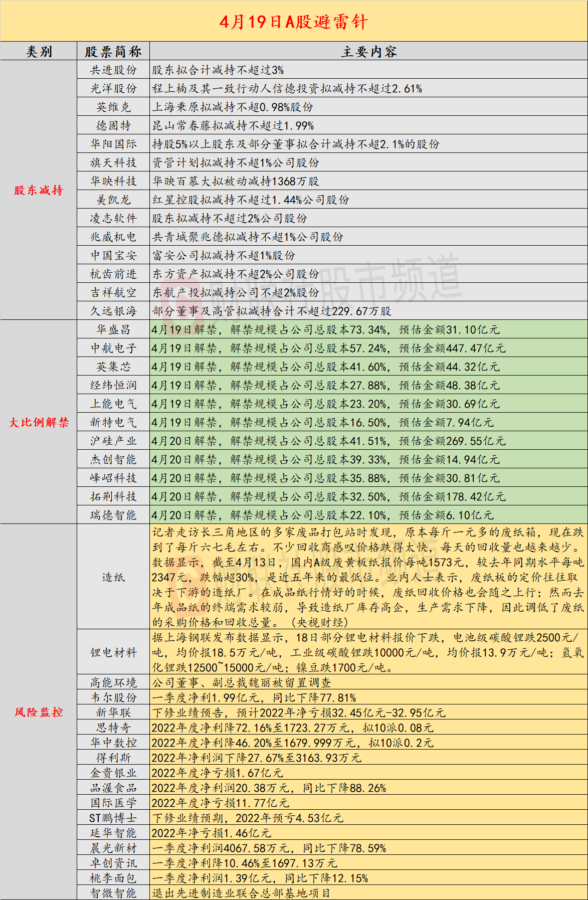This screenshot has width=588, height=900.
Task: Select the stock name 久远银海
Action: click(113, 311)
